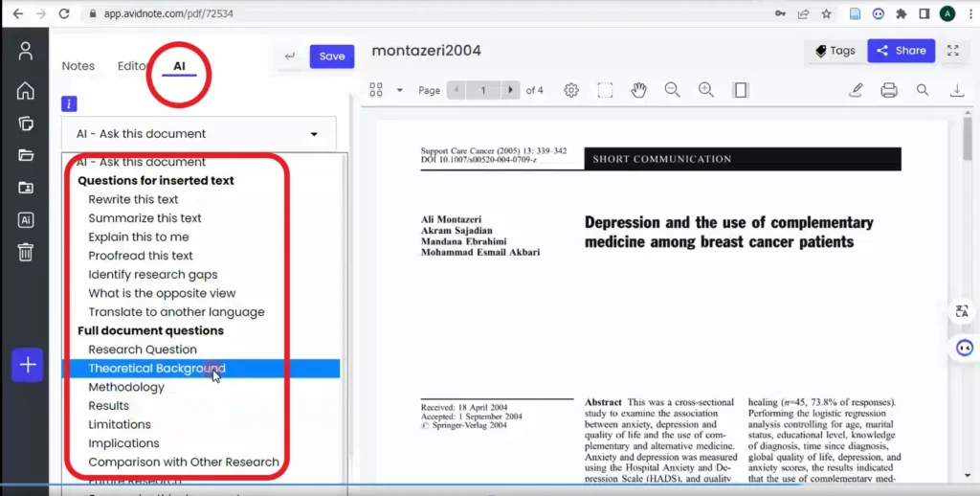Click the Save button
The width and height of the screenshot is (980, 496).
(332, 56)
